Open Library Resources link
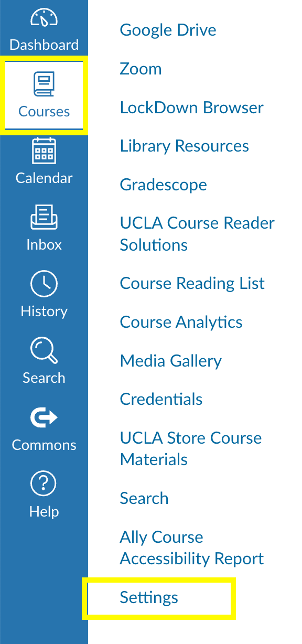302x644 pixels. 185,146
